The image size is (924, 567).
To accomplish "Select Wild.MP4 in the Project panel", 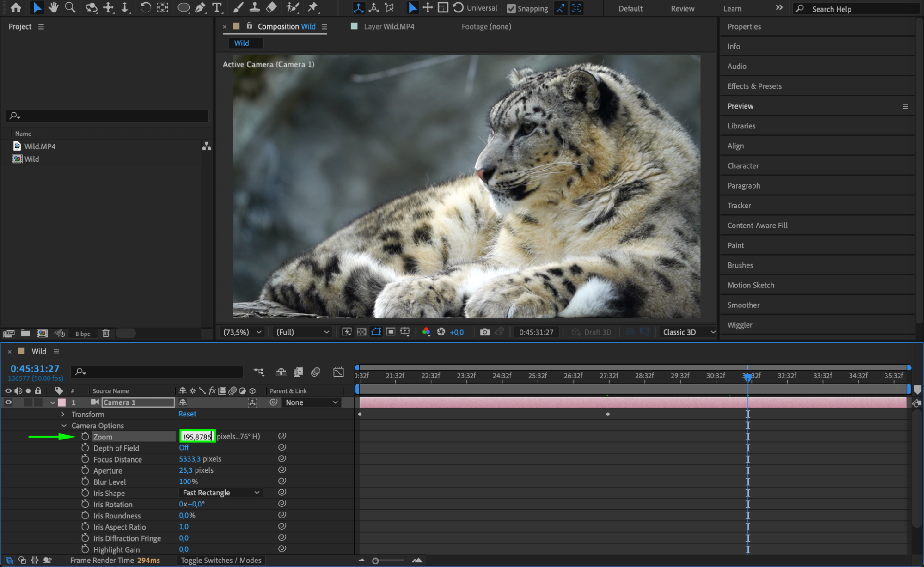I will tap(40, 146).
